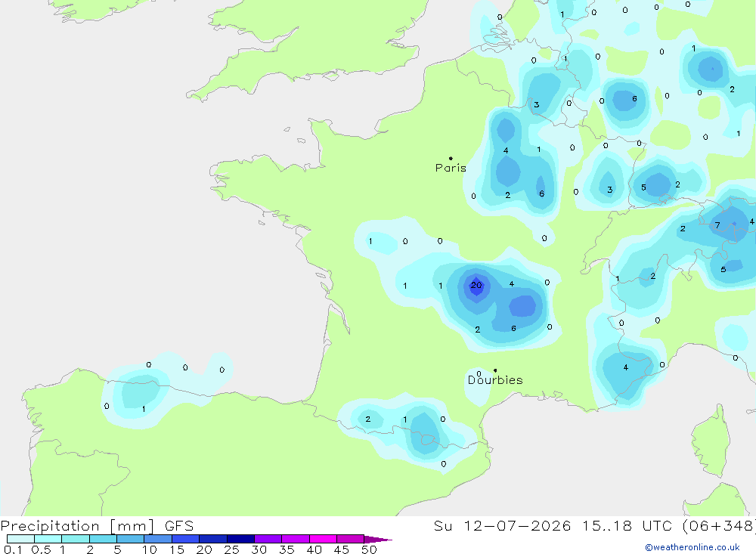The image size is (756, 554).
Task: Click the 45–50 mm legend color box
Action: (351, 539)
